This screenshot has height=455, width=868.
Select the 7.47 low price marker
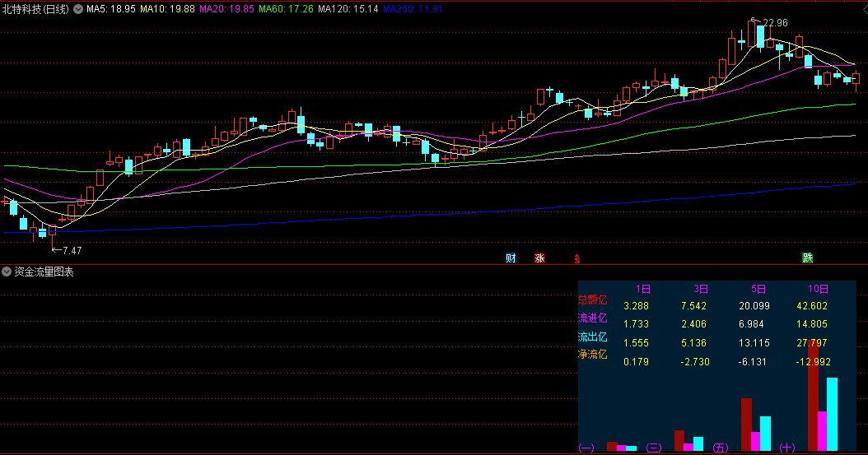(72, 250)
